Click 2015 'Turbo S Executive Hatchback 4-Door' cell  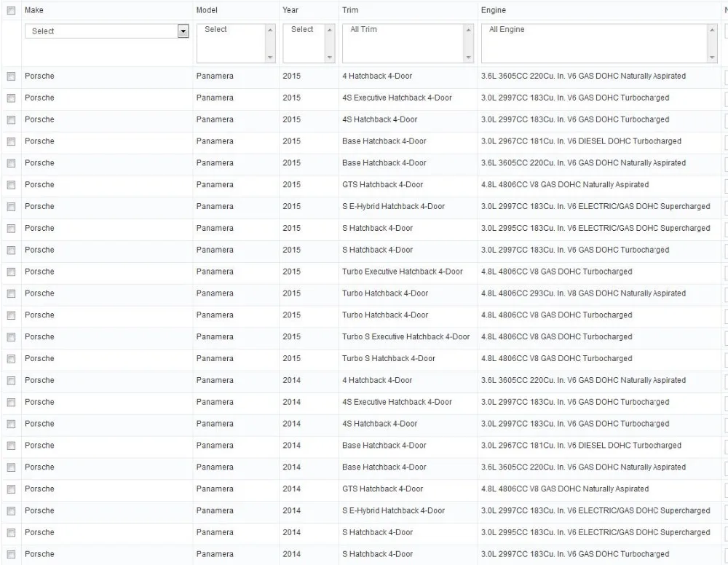click(x=405, y=337)
